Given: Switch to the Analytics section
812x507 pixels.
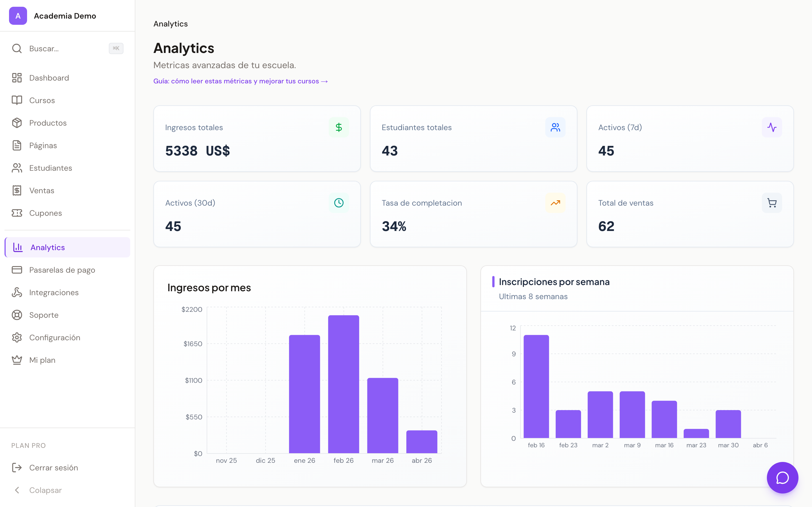Looking at the screenshot, I should (47, 247).
